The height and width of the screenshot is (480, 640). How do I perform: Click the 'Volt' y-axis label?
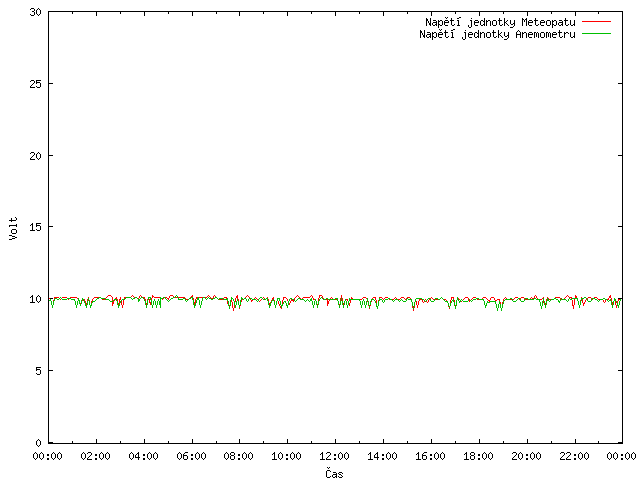(13, 229)
